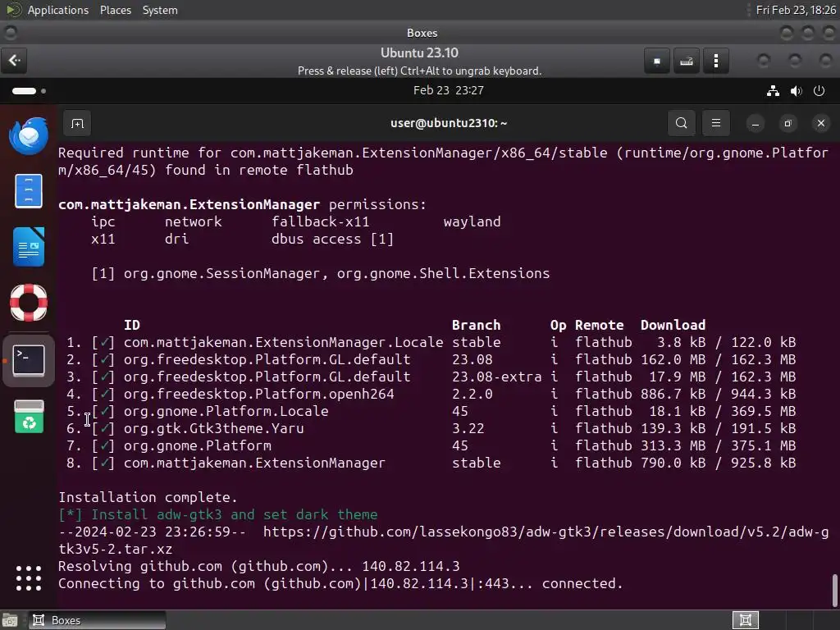Screen dimensions: 840x630
Task: Open the Help lifebuoy icon in dock
Action: 29,303
